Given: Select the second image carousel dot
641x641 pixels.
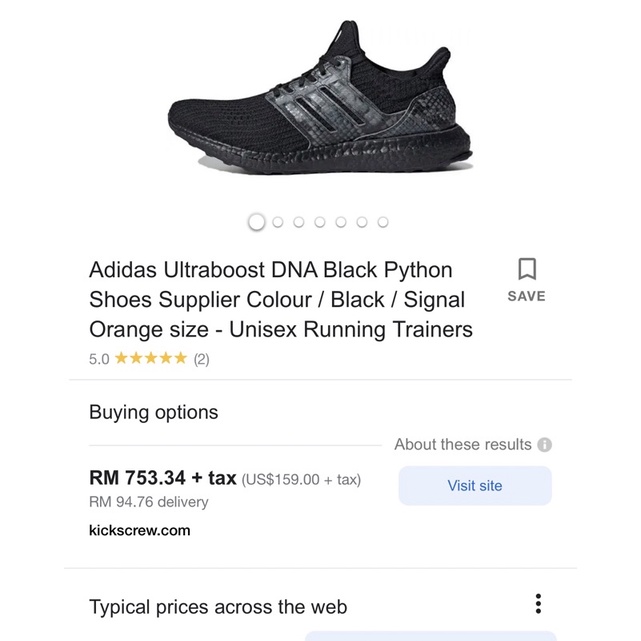Looking at the screenshot, I should point(278,222).
